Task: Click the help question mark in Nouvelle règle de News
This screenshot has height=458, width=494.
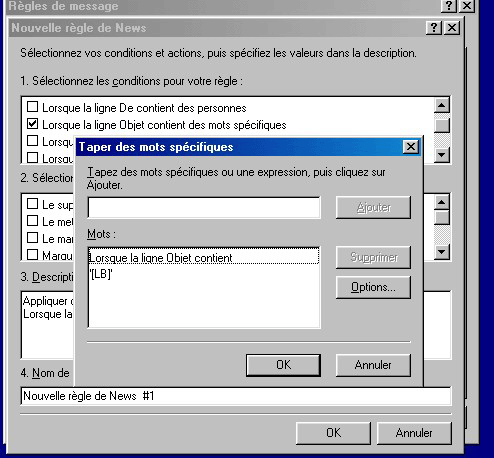Action: coord(434,28)
